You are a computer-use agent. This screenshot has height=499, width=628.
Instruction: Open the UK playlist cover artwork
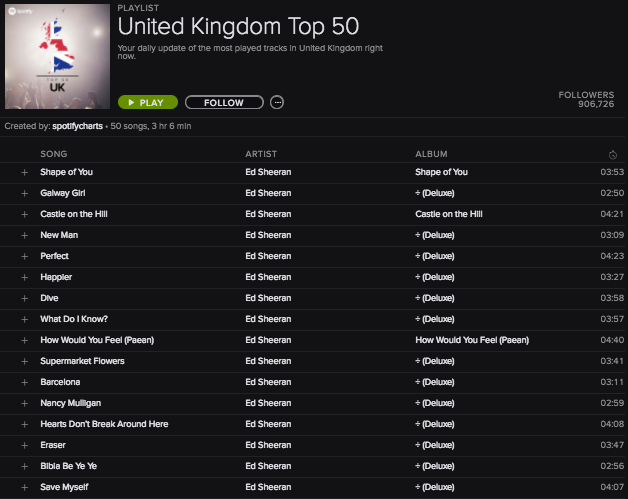point(57,56)
